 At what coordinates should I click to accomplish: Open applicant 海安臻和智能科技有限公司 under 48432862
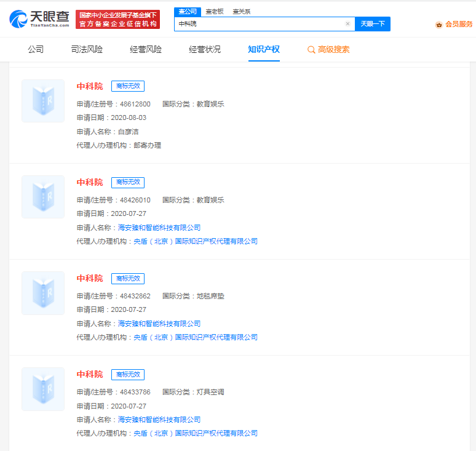(x=159, y=324)
